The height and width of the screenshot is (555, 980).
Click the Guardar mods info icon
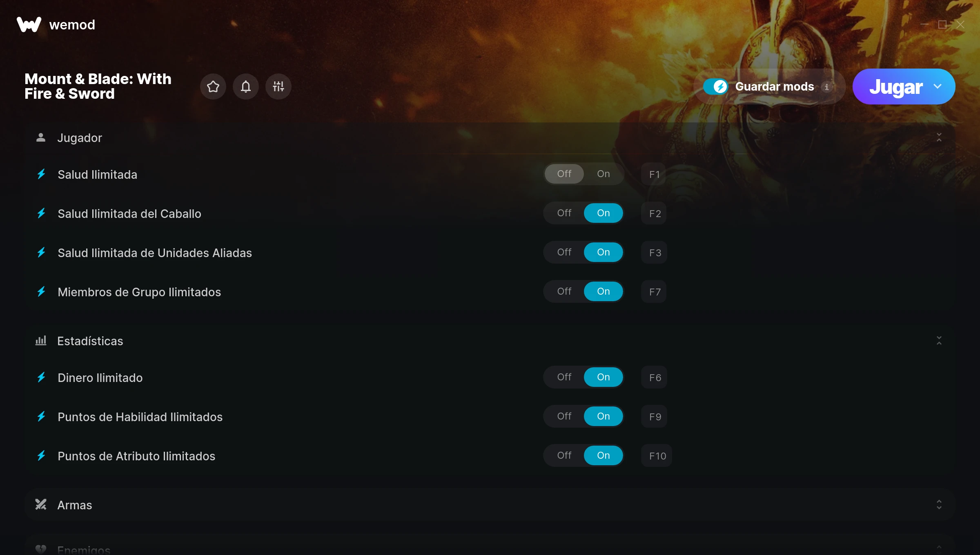[826, 87]
